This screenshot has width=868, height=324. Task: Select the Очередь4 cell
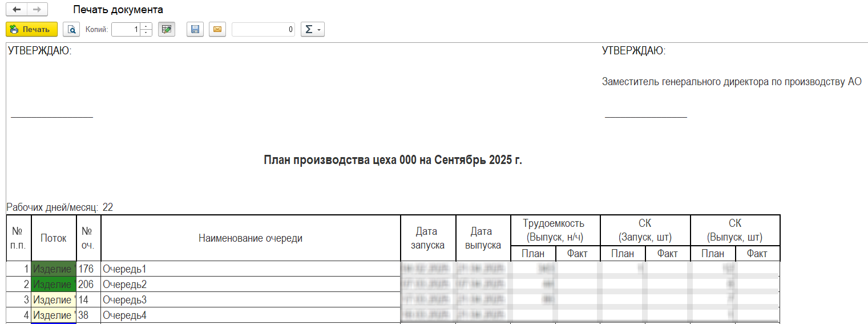point(250,315)
